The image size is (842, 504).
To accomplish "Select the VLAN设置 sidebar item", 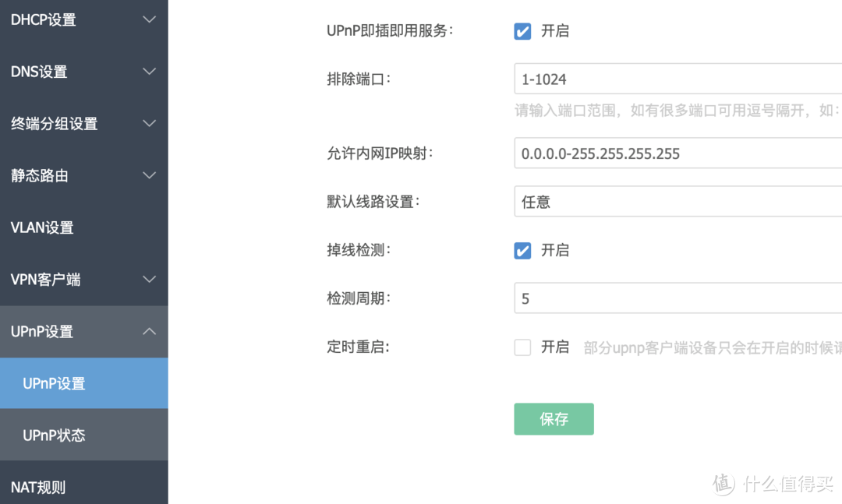I will coord(83,227).
